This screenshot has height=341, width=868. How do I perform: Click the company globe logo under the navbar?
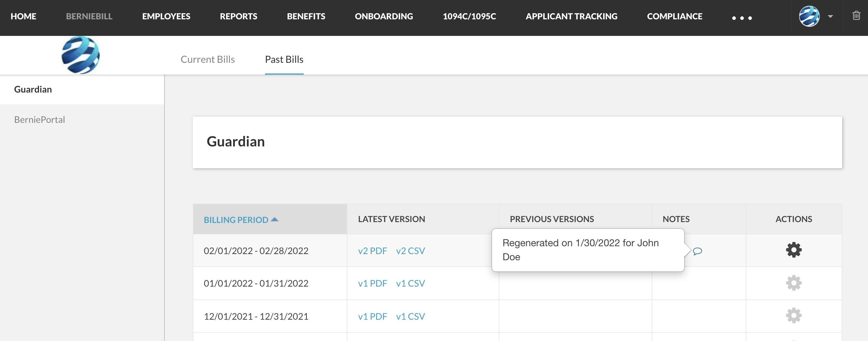[x=80, y=55]
